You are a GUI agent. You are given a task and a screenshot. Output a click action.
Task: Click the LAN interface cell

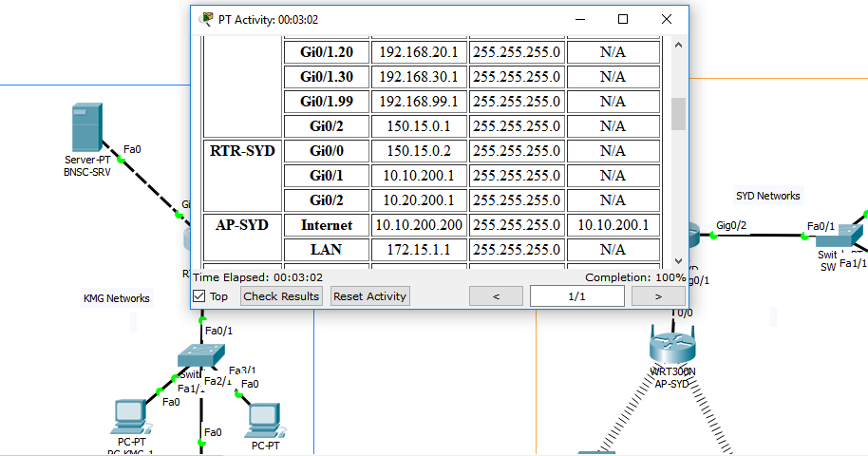[327, 249]
